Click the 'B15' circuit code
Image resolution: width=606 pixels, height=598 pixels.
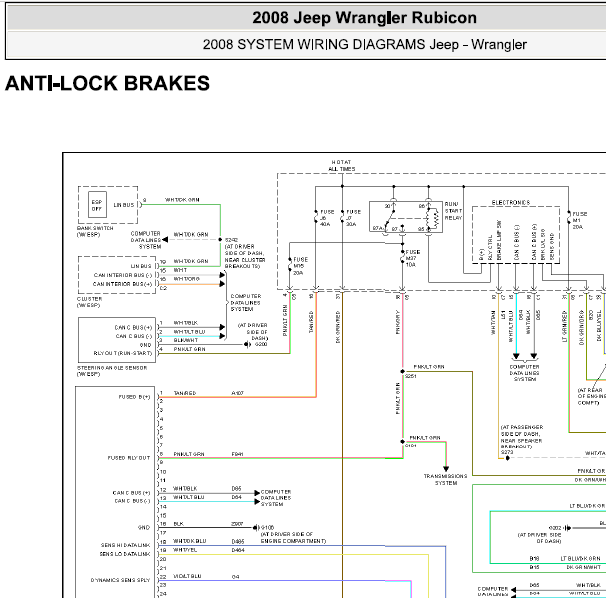pyautogui.click(x=534, y=567)
